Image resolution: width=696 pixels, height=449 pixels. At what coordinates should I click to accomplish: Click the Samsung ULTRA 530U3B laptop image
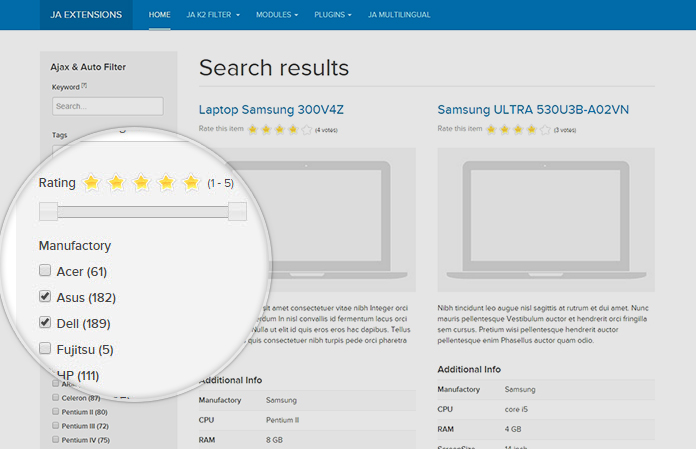tap(546, 220)
